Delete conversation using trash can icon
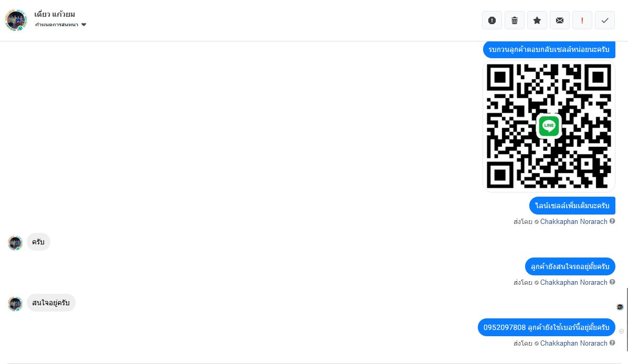 [515, 20]
